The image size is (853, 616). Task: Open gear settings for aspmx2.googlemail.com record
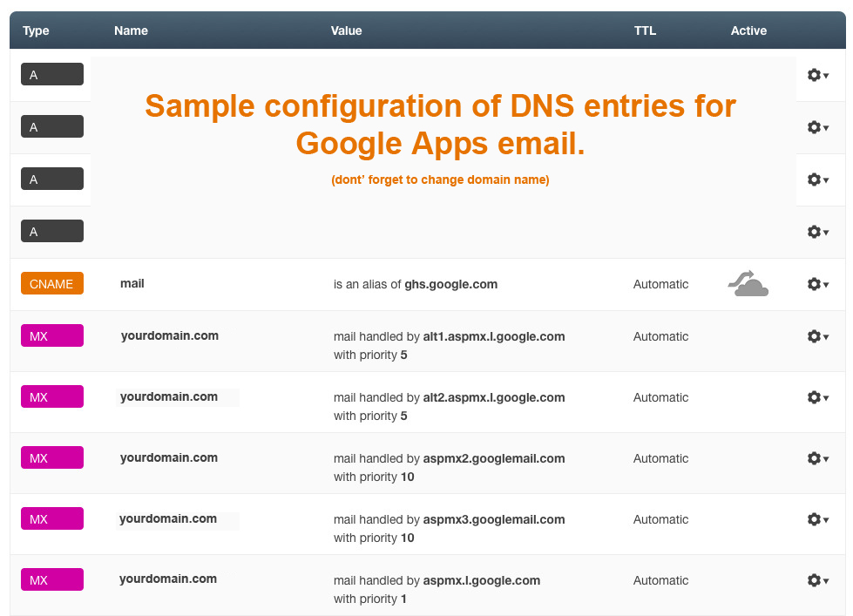point(817,458)
